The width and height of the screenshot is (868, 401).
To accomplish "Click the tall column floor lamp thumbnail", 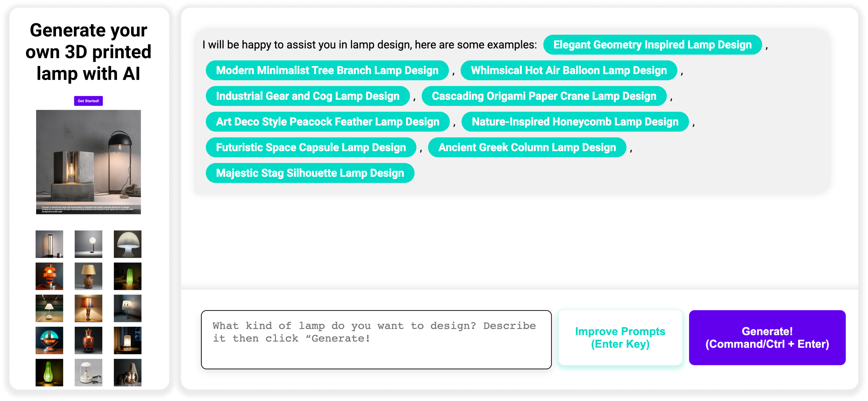I will (x=49, y=244).
